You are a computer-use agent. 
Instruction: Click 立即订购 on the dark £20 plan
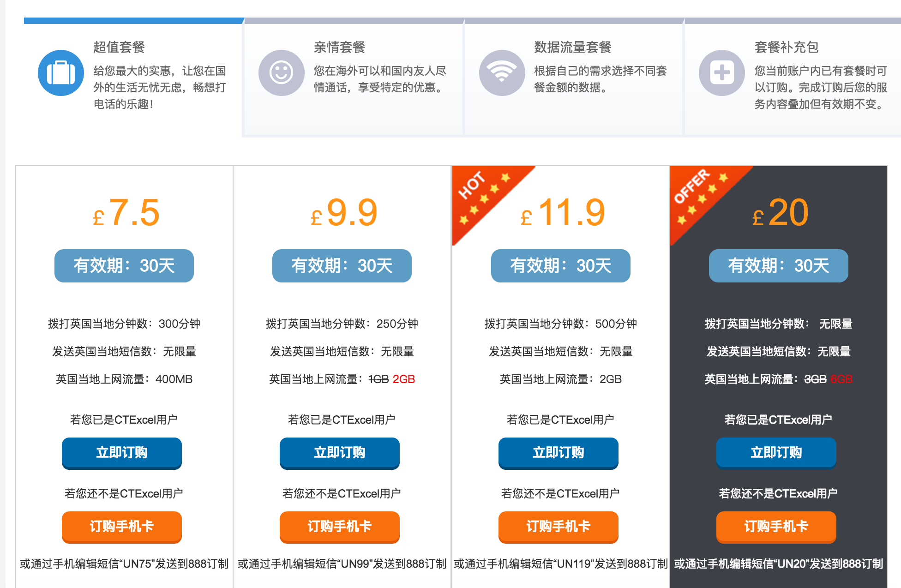(776, 453)
